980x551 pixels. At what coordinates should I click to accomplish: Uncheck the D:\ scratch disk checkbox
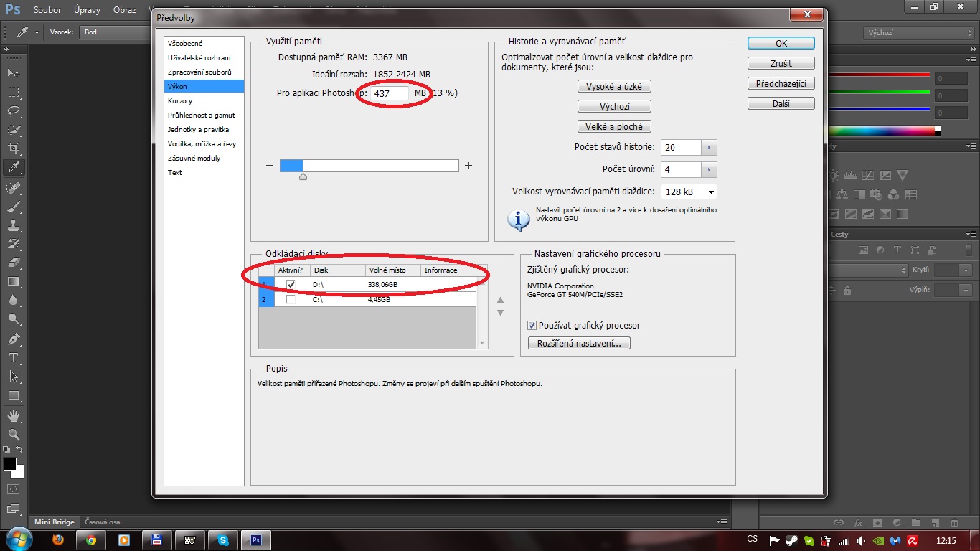pos(291,284)
